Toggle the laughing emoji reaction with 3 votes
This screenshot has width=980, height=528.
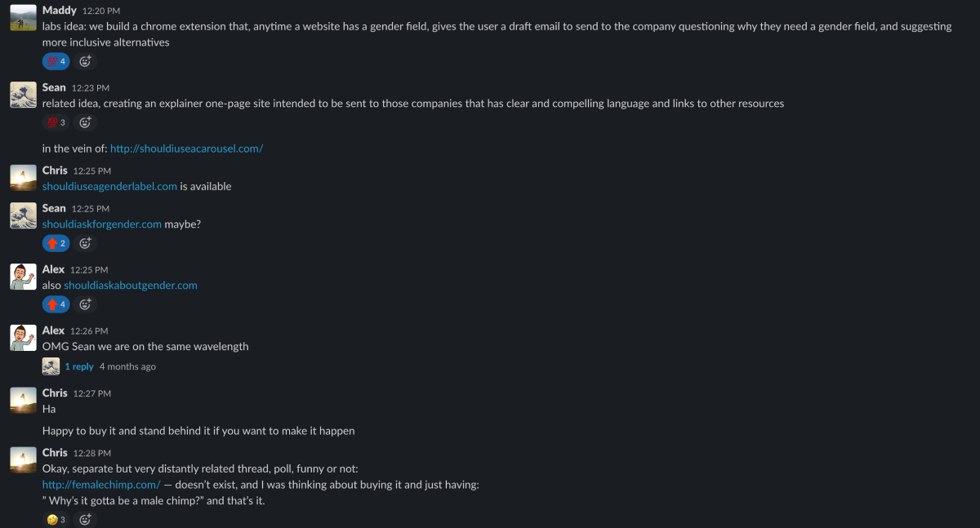coord(56,519)
